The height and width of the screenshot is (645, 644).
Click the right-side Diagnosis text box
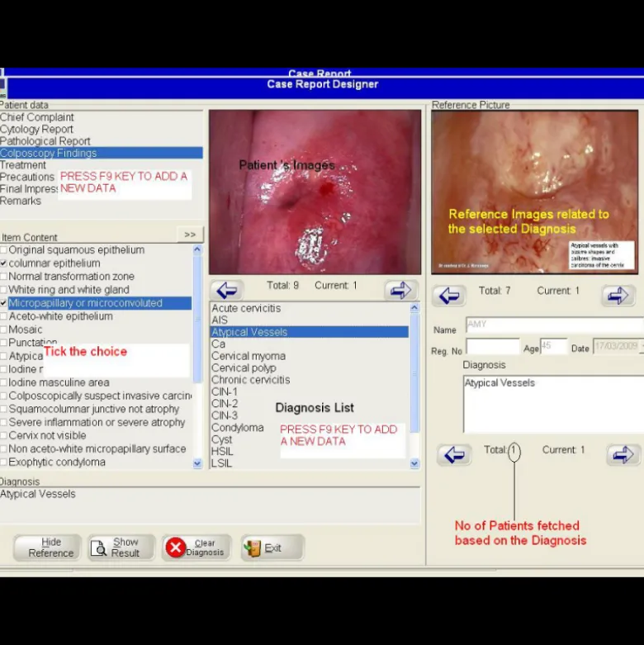point(553,404)
